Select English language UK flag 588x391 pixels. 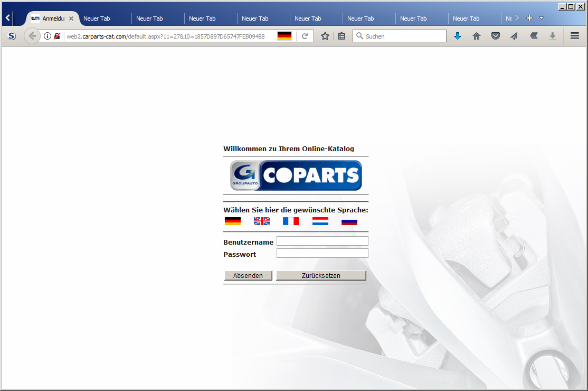[262, 221]
